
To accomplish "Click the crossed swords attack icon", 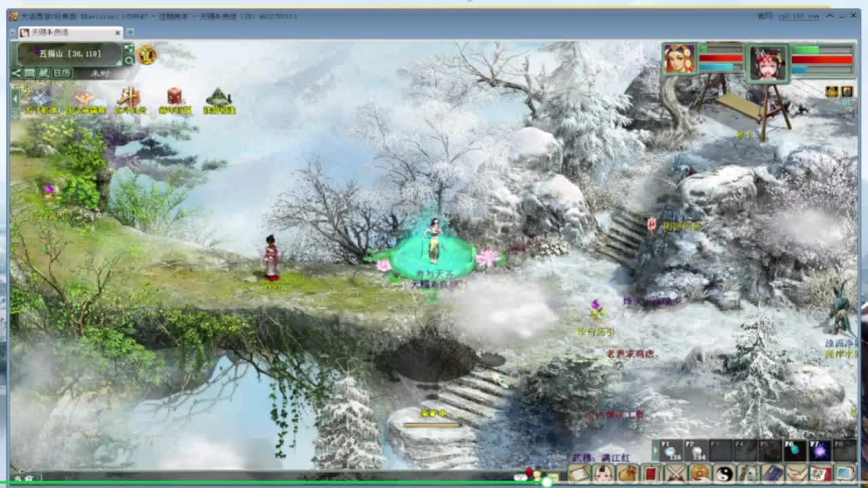I will tap(676, 473).
